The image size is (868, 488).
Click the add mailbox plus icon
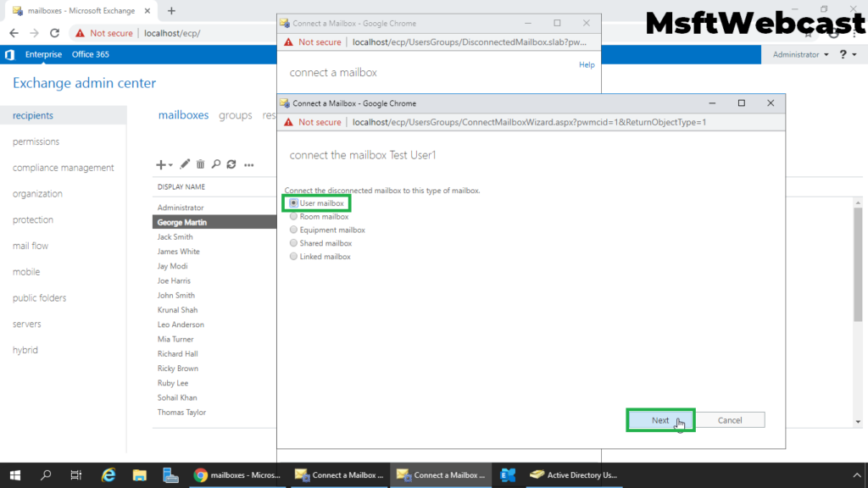click(x=160, y=164)
